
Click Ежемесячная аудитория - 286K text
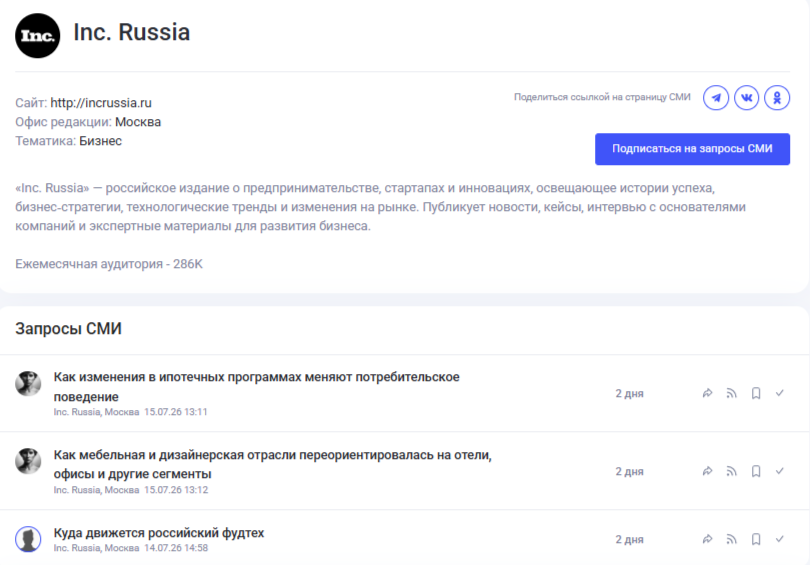(109, 264)
